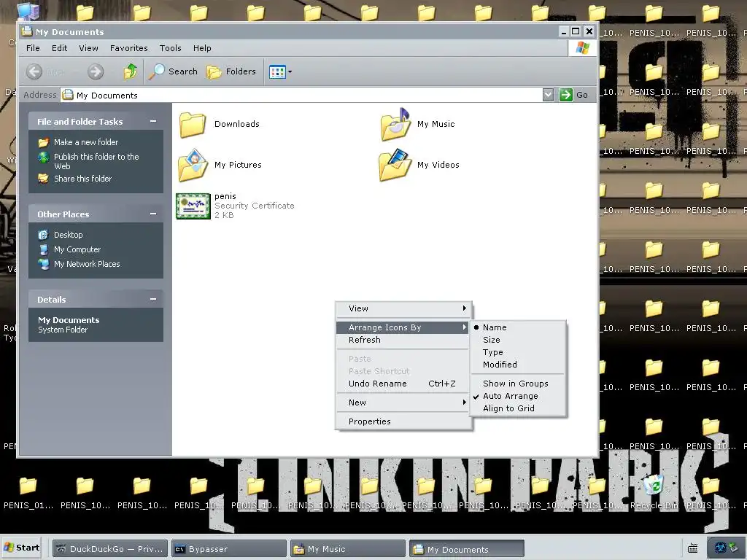This screenshot has height=560, width=747.
Task: Go up one folder level icon
Action: tap(130, 71)
